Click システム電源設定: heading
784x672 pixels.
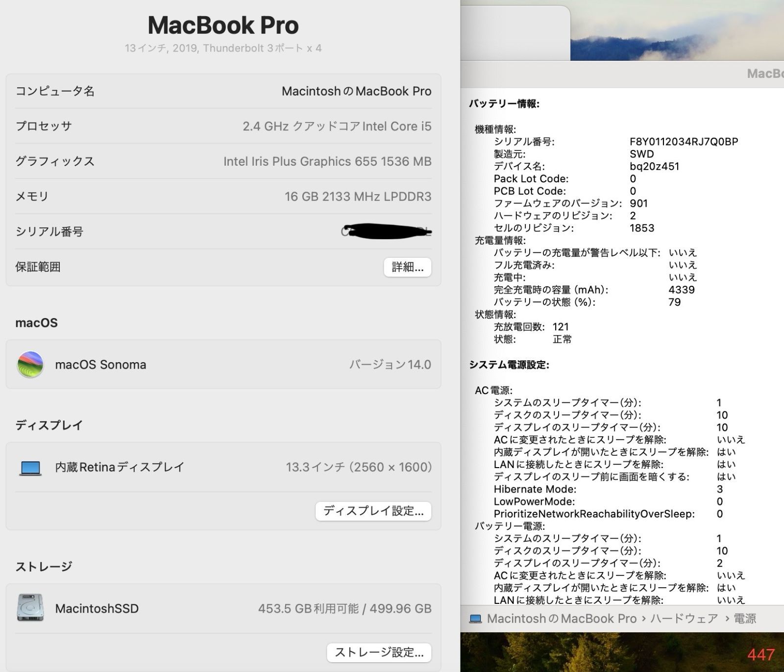click(x=509, y=365)
